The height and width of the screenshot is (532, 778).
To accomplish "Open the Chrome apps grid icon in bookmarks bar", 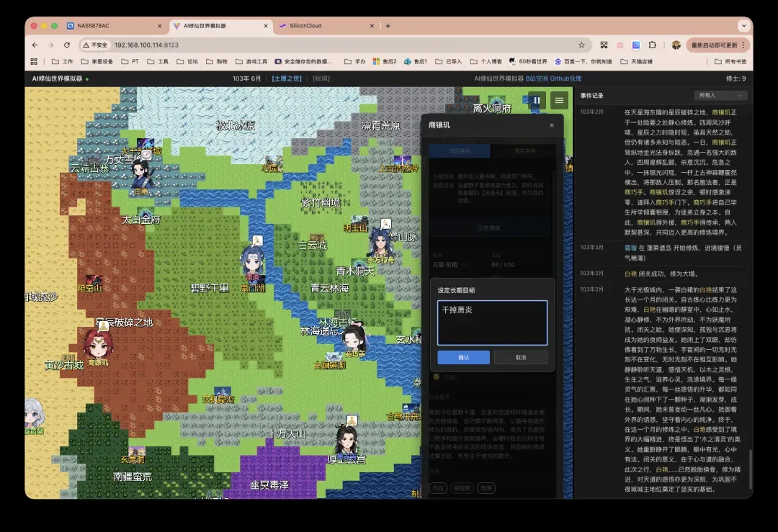I will (35, 62).
